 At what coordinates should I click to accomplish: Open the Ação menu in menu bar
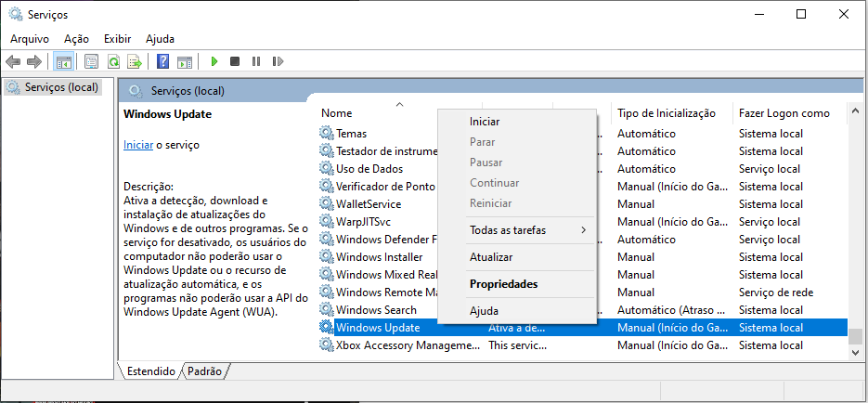coord(76,39)
